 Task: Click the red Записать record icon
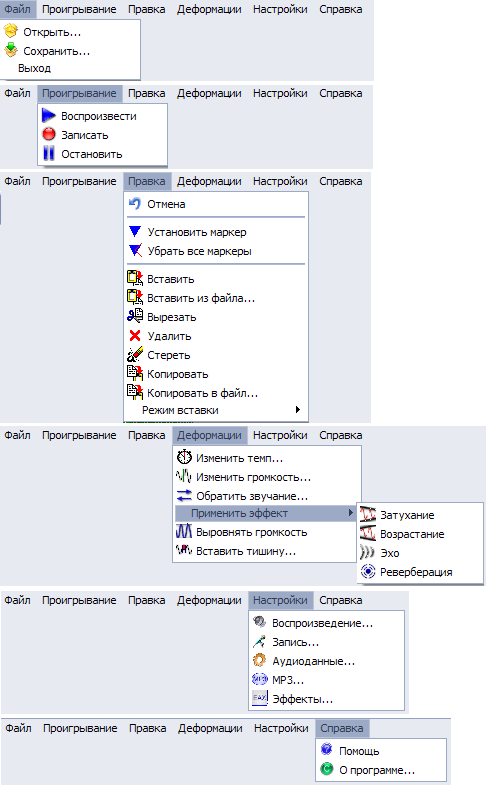pyautogui.click(x=49, y=134)
